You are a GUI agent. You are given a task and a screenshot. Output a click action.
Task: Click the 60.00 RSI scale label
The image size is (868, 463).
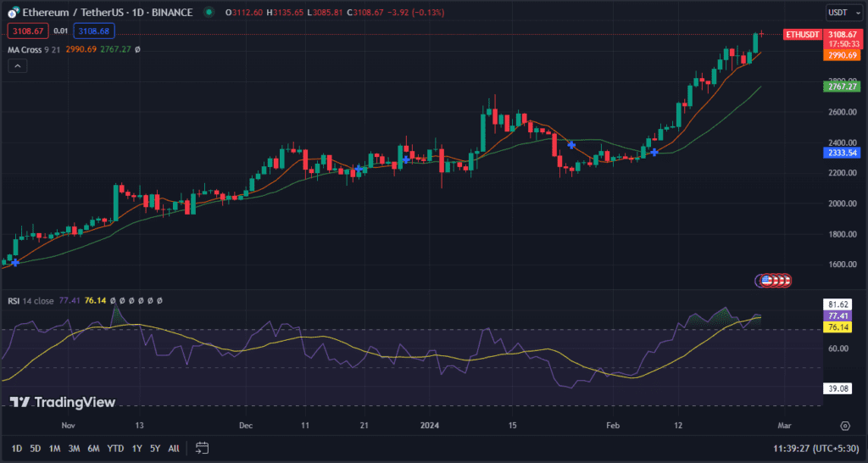[840, 349]
